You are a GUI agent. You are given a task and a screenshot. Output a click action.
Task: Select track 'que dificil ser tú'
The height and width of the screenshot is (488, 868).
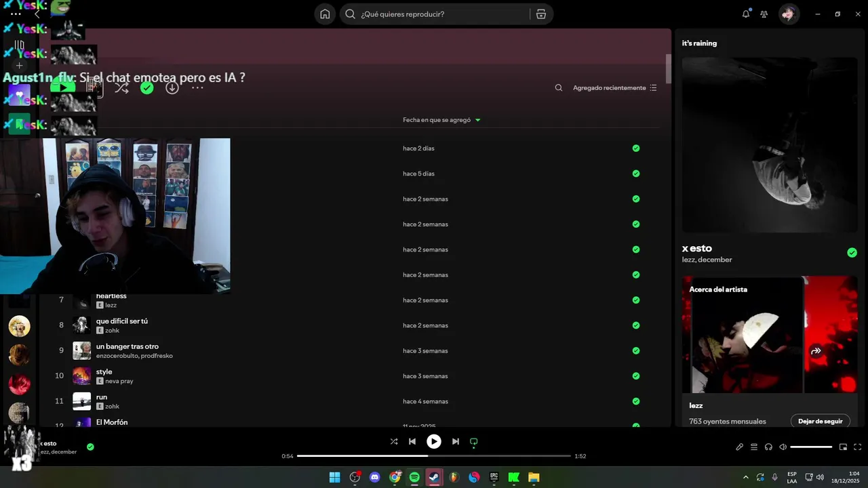pos(122,321)
